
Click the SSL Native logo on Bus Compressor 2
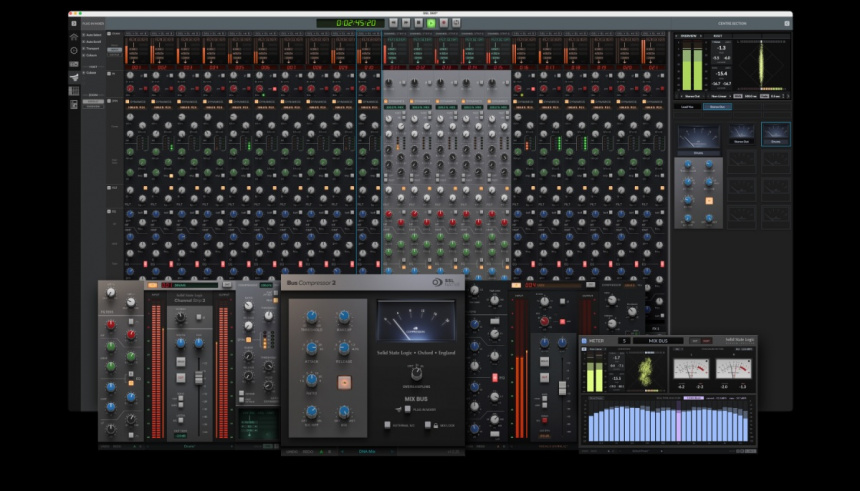pos(445,282)
